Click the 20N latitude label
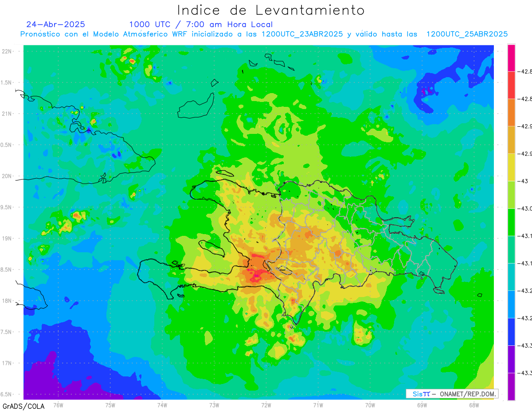Viewport: 532px width, 411px height. [x=8, y=176]
